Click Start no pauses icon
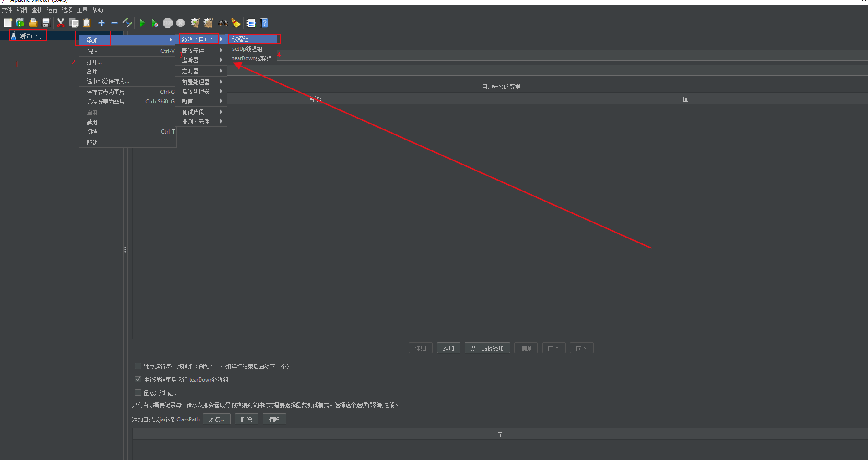This screenshot has width=868, height=460. (155, 23)
